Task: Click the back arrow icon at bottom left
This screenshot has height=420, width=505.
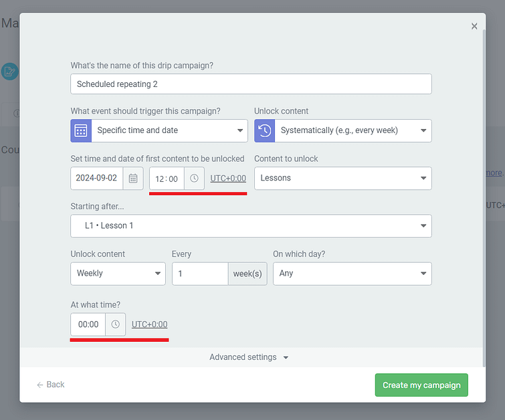Action: click(40, 385)
